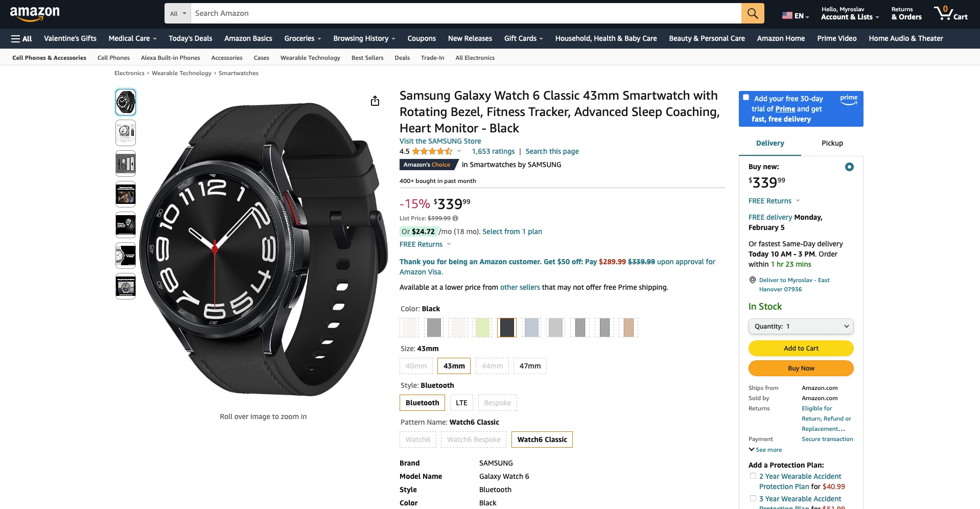The height and width of the screenshot is (509, 980).
Task: Click the Add to Cart button
Action: coord(801,349)
